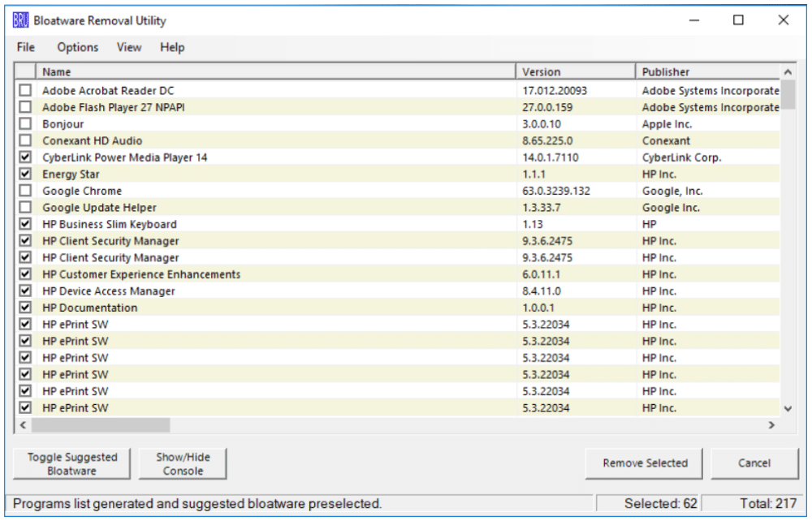Screen dimensions: 812x521
Task: Click the scroll up arrow of program list
Action: pos(788,72)
